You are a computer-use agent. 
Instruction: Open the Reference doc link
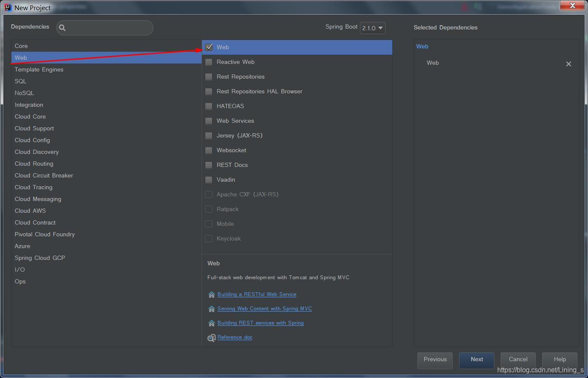pyautogui.click(x=235, y=337)
